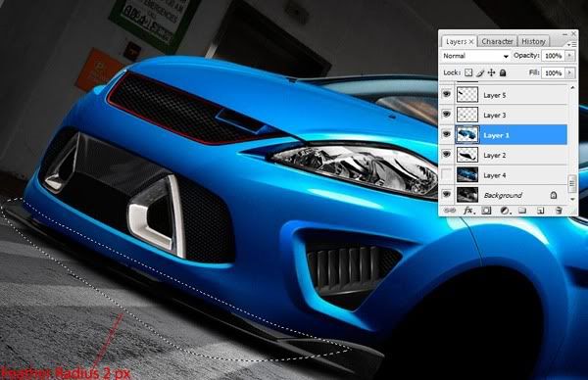Click the Lock image pixels brush icon
588x380 pixels.
480,72
